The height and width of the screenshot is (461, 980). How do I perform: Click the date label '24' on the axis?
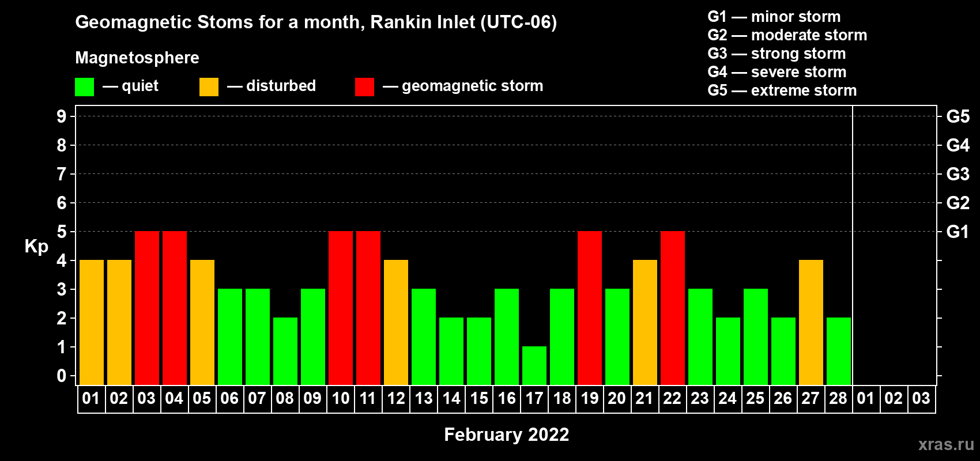pos(728,399)
